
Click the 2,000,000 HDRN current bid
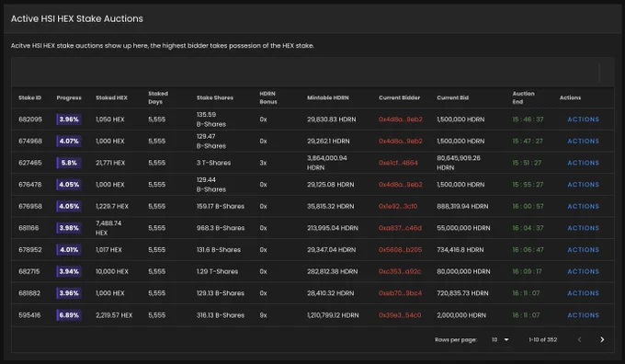(461, 315)
